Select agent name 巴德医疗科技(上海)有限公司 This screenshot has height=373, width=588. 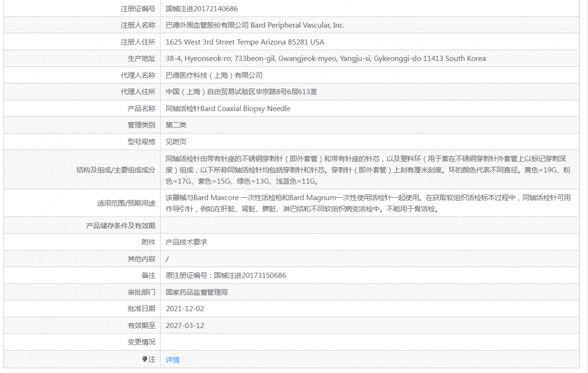coord(214,75)
